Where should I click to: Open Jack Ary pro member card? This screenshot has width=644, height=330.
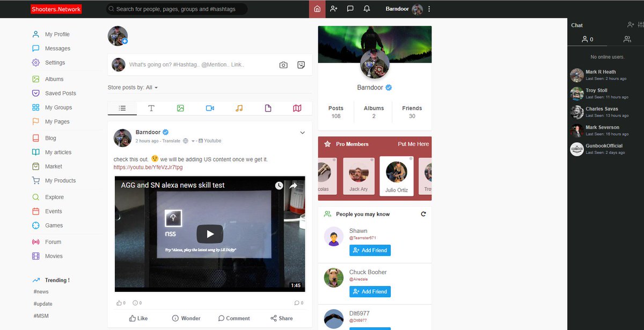[x=358, y=176]
